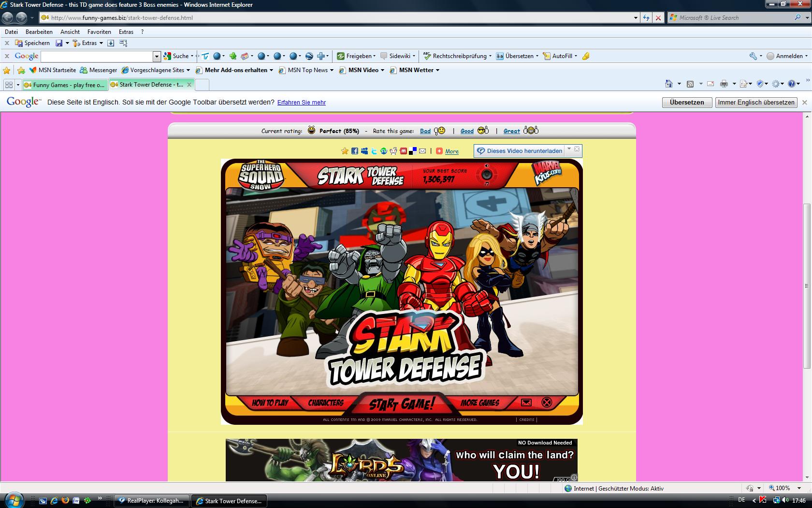The width and height of the screenshot is (812, 508).
Task: Share the game via Reddit icon
Action: pyautogui.click(x=393, y=151)
